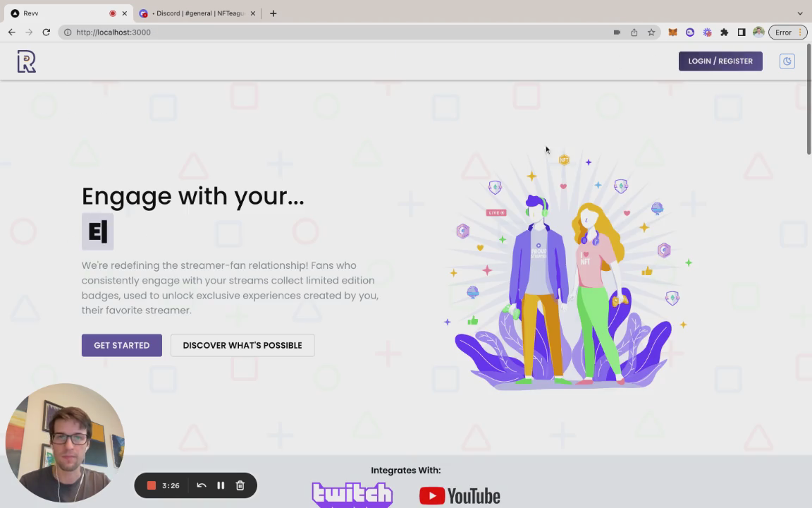Toggle dark mode with the moon icon

(787, 61)
